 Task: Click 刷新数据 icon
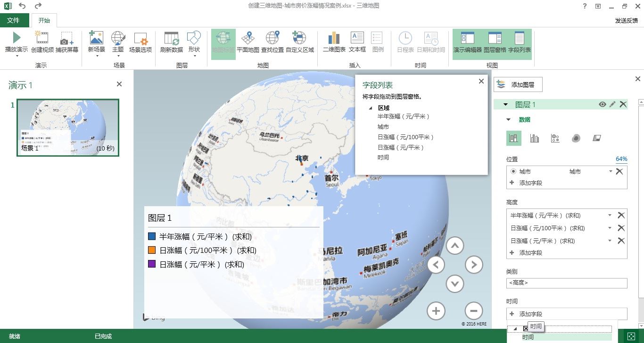(171, 38)
